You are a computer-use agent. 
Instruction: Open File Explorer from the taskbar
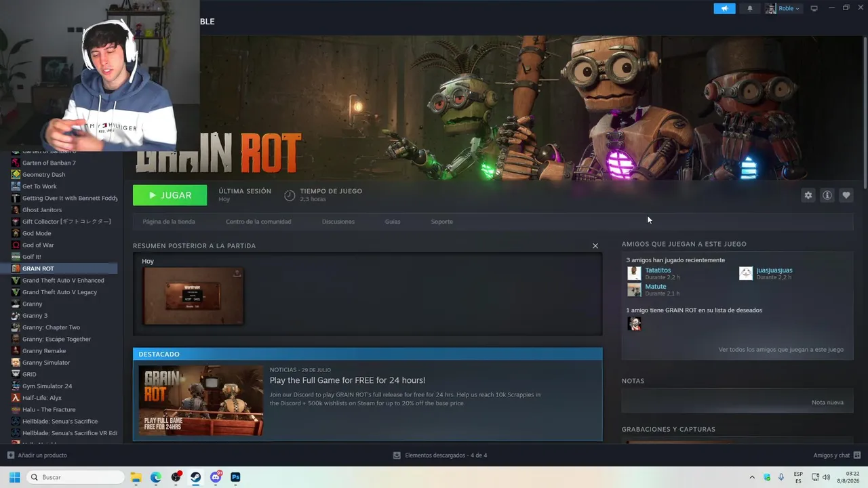pyautogui.click(x=136, y=477)
